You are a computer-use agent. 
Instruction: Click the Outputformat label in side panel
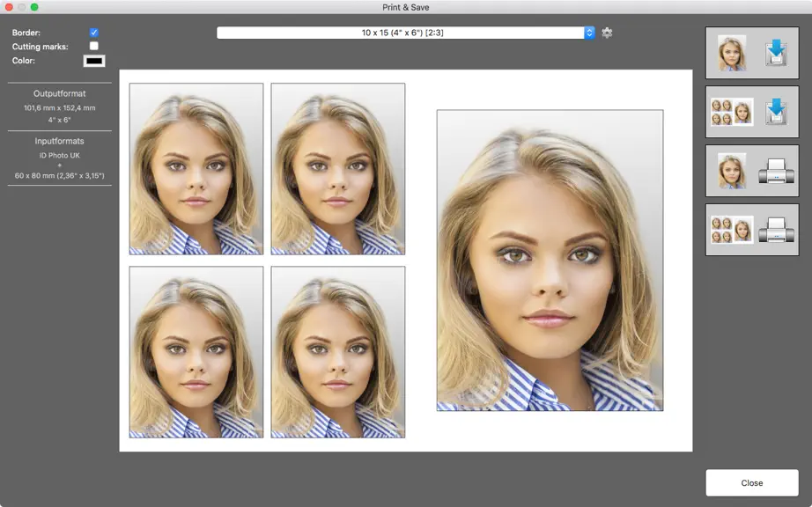tap(60, 93)
